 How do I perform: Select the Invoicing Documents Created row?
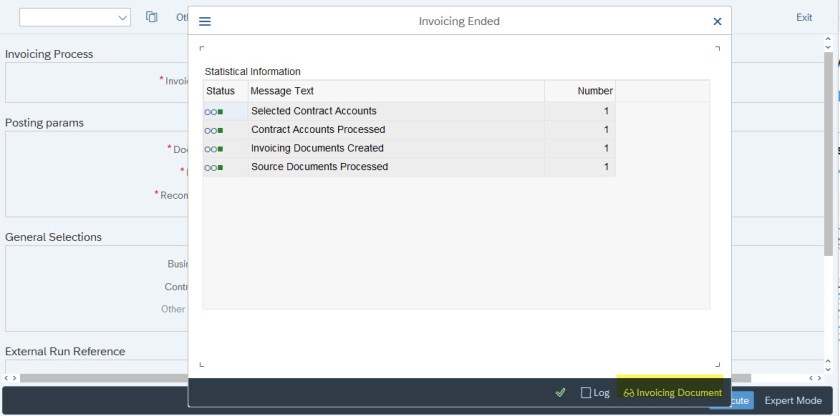[317, 149]
